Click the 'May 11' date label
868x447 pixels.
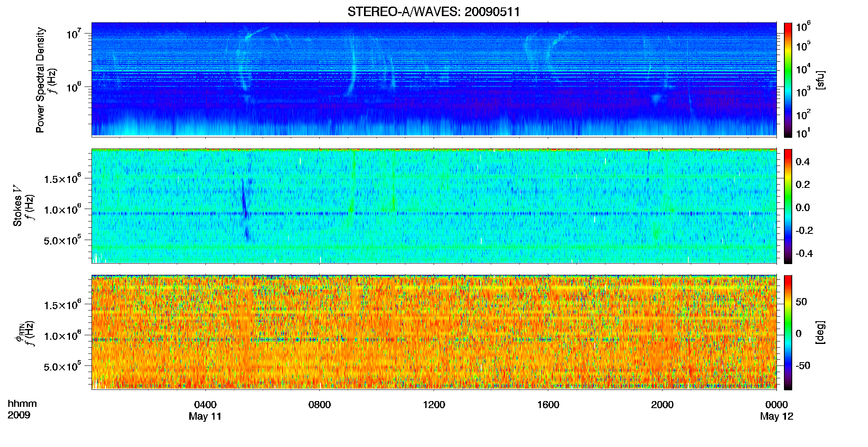click(x=205, y=416)
